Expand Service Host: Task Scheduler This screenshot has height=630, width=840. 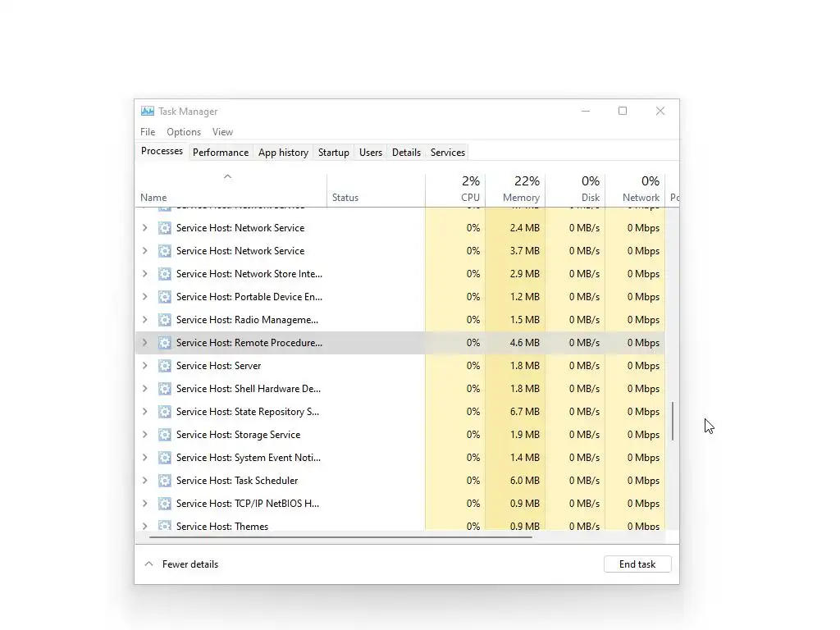pos(144,481)
